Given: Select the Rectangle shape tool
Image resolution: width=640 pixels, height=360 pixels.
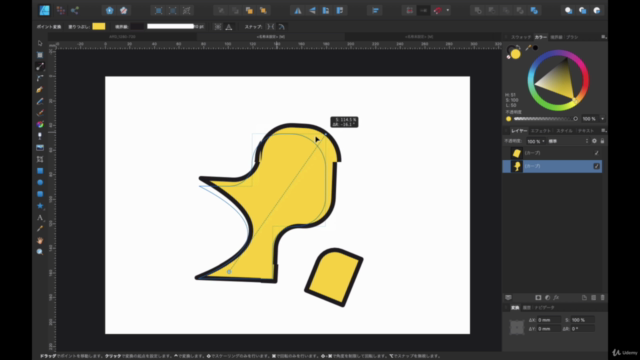Looking at the screenshot, I should tap(40, 171).
